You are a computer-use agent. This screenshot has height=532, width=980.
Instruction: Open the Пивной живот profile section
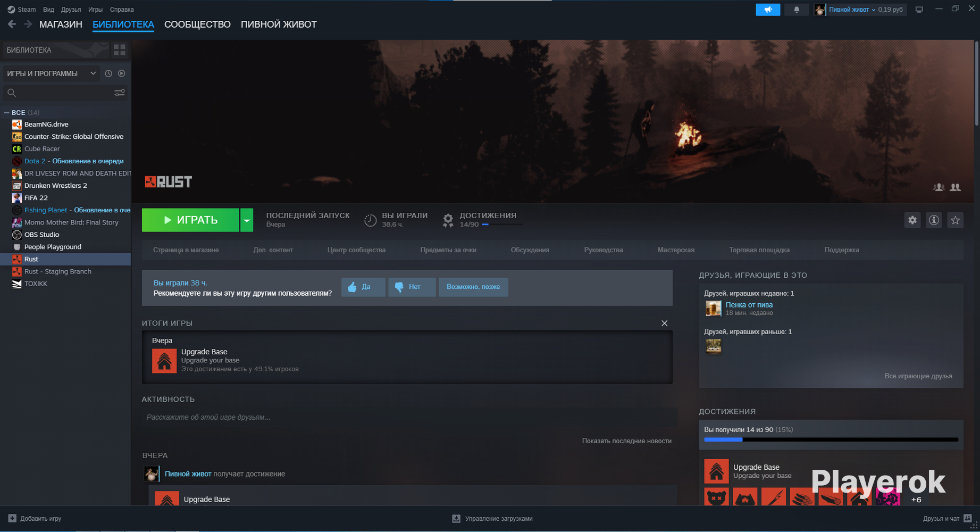[x=279, y=24]
